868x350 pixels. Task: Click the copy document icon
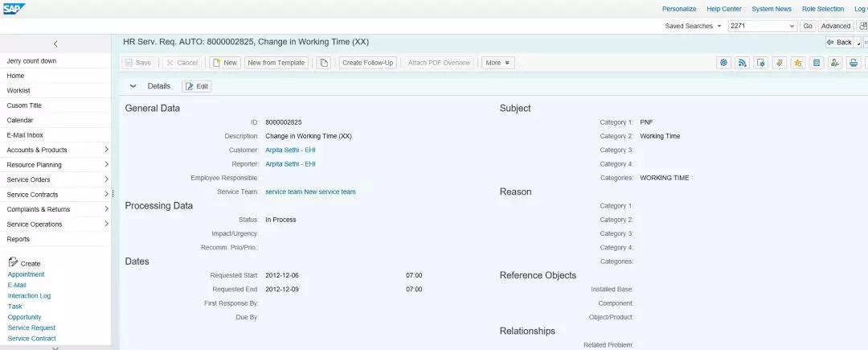tap(324, 63)
